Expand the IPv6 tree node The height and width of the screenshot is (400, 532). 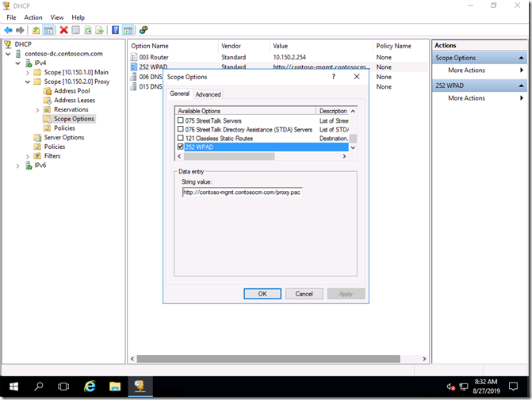click(19, 166)
